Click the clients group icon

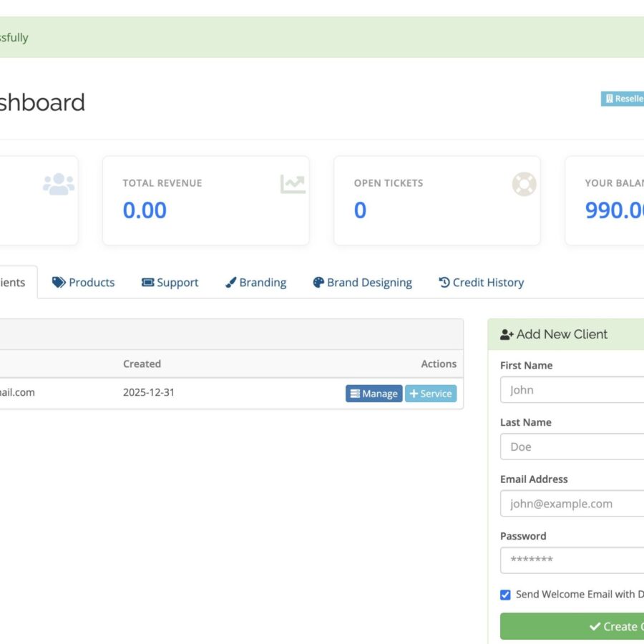click(x=59, y=184)
